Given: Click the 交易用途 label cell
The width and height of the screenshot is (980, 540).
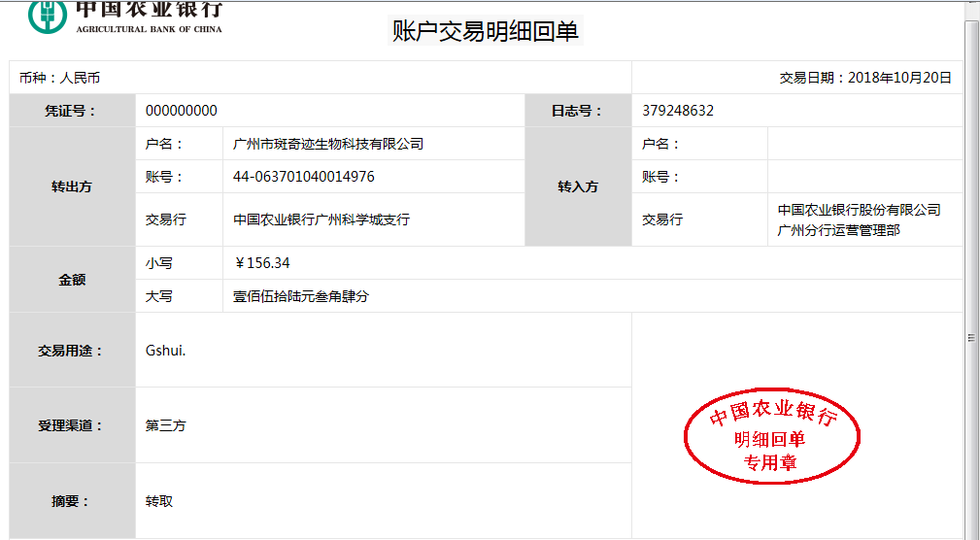Looking at the screenshot, I should tap(73, 350).
